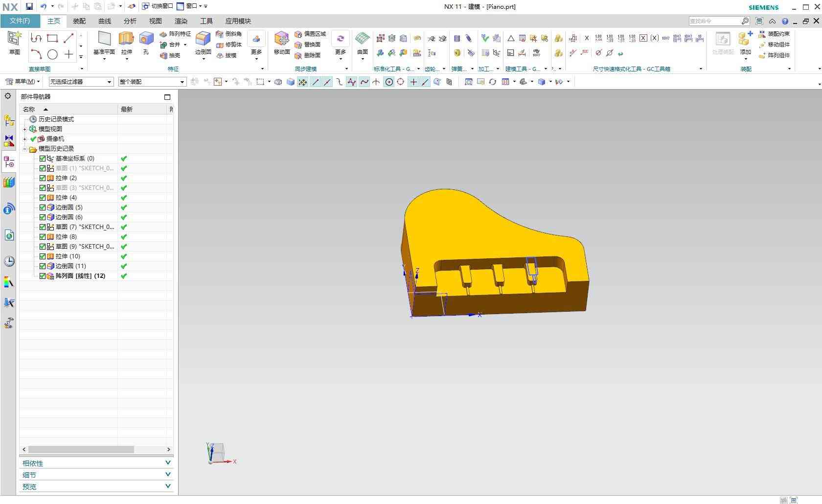The image size is (822, 504).
Task: Toggle checkbox for 边倒圆 (6)
Action: [x=43, y=217]
